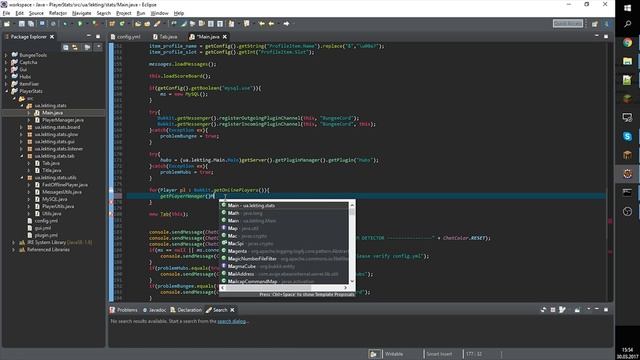Open the File menu
The width and height of the screenshot is (640, 360).
click(x=6, y=13)
